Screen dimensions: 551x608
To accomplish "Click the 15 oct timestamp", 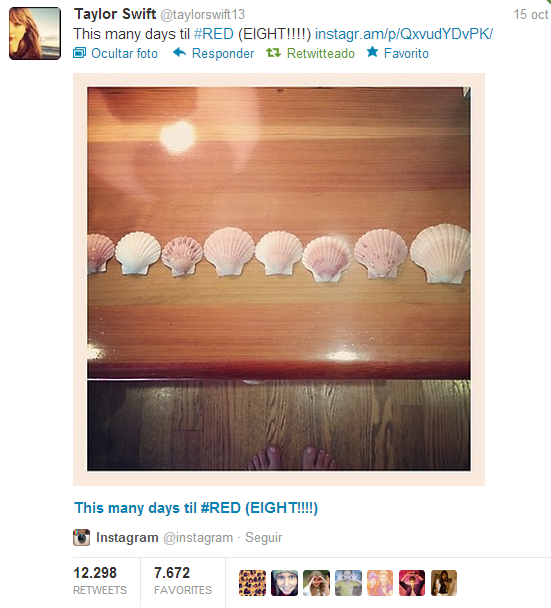I will pos(531,15).
